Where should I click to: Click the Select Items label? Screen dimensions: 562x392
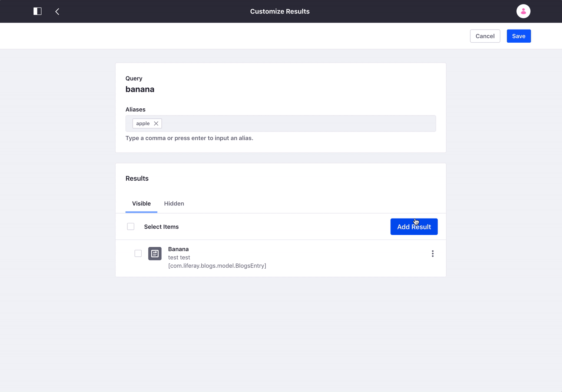[x=161, y=227]
